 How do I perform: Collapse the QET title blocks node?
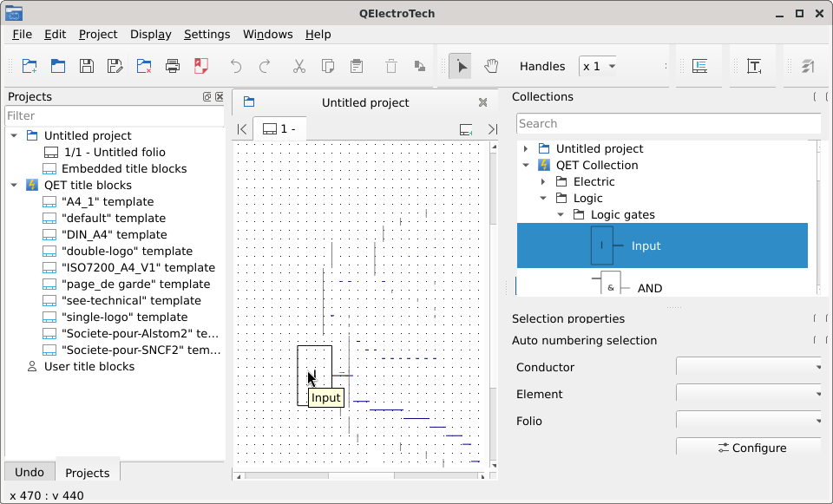click(15, 185)
